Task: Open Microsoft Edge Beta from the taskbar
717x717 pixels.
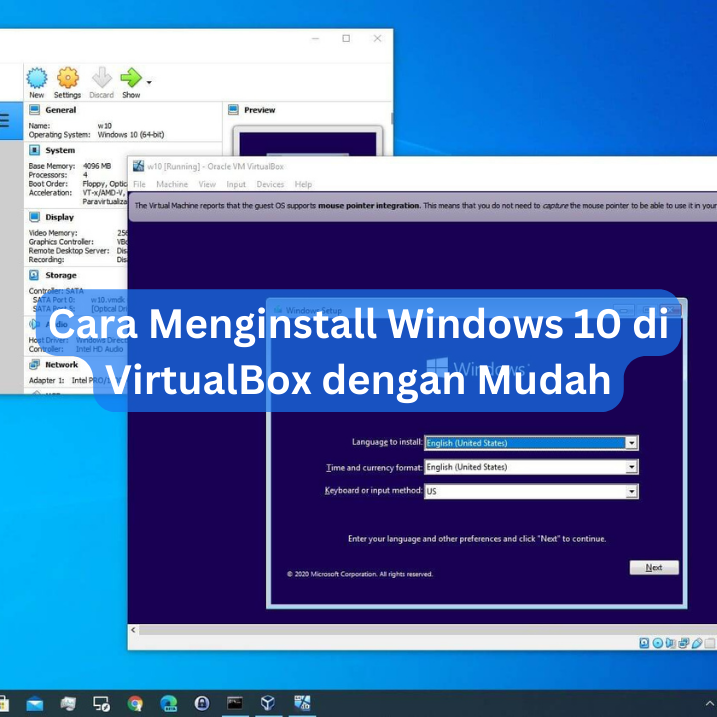Action: pyautogui.click(x=168, y=703)
